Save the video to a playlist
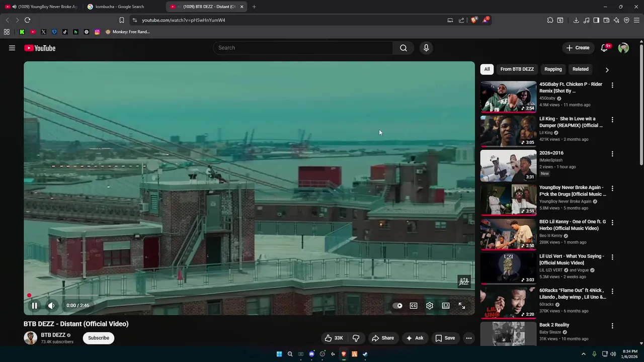 (x=445, y=338)
